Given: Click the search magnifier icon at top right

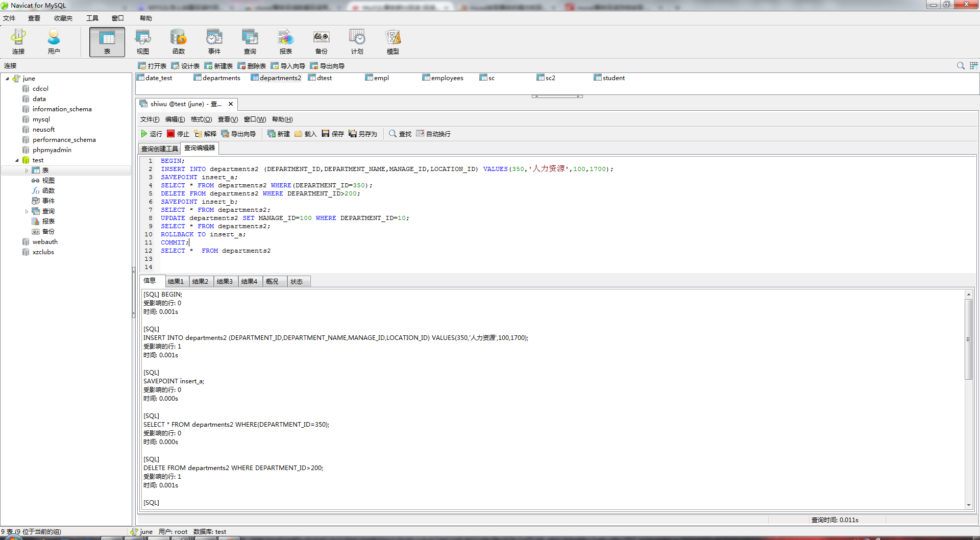Looking at the screenshot, I should point(961,65).
